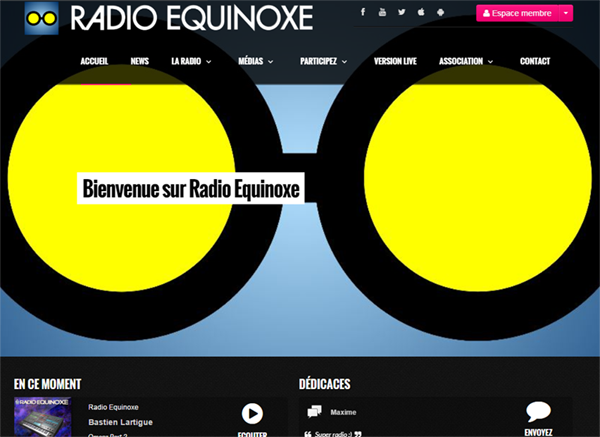Open the Apple app icon
Viewport: 600px width, 437px height.
(x=421, y=12)
